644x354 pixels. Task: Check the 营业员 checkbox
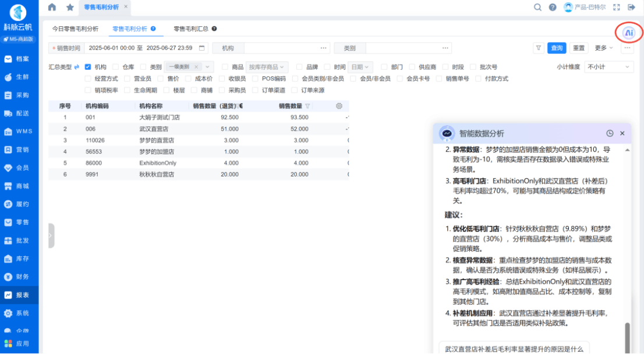tap(127, 79)
